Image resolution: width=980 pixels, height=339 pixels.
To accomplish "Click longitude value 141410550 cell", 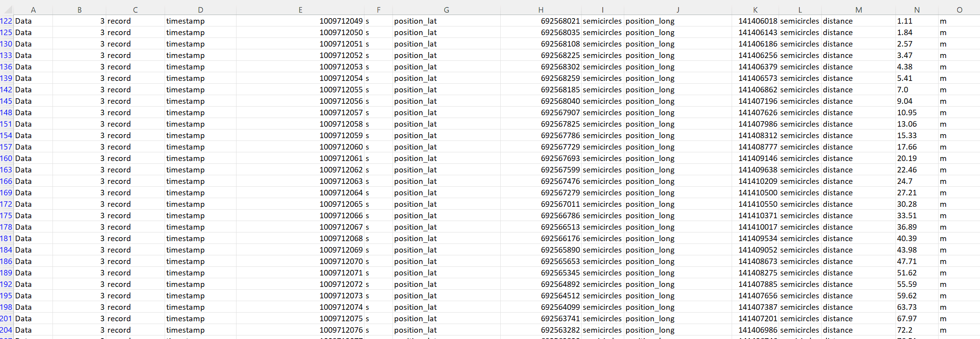I will click(755, 204).
